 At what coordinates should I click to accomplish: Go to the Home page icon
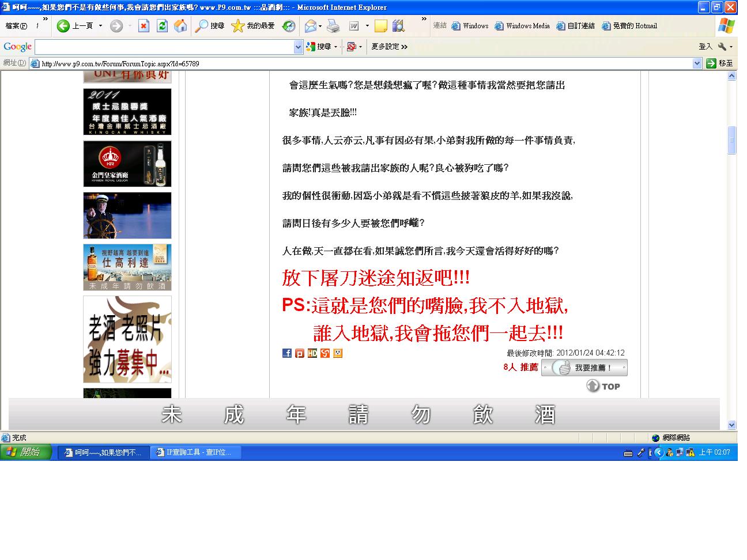point(180,26)
